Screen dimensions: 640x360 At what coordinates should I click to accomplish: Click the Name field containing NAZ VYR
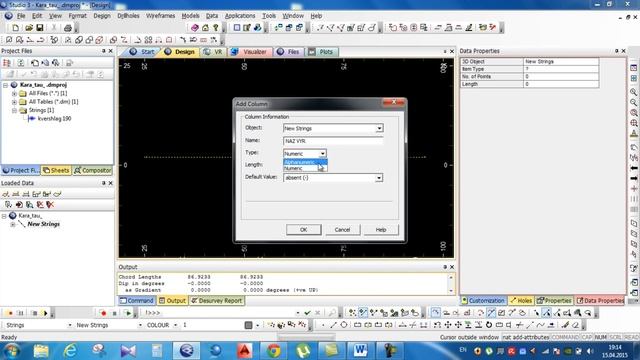333,141
